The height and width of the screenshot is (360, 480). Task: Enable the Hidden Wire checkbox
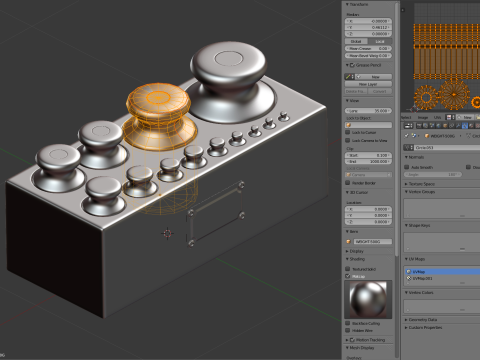[348, 330]
